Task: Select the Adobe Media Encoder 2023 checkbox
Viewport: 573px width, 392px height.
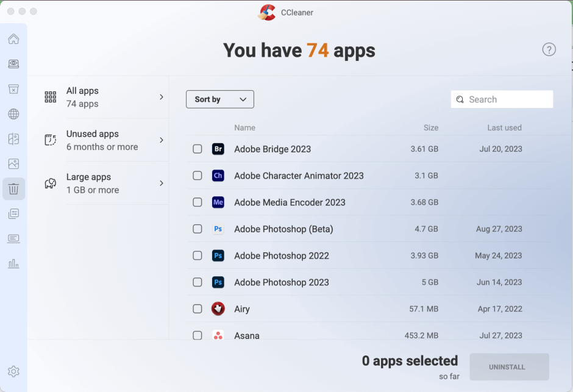Action: [x=198, y=202]
